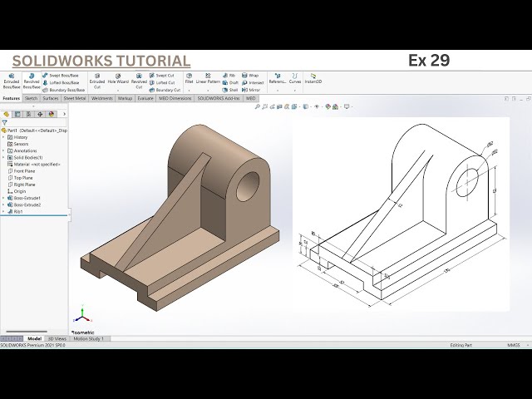Click the MMGS units status entry
The height and width of the screenshot is (399, 532).
514,345
